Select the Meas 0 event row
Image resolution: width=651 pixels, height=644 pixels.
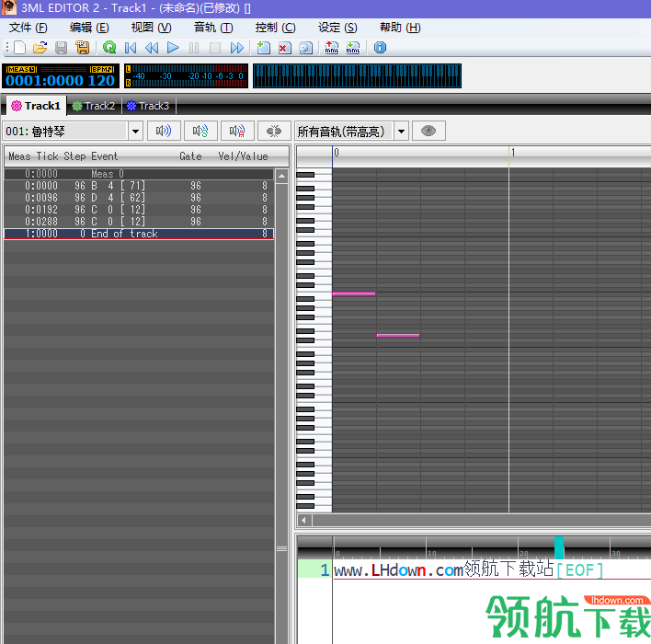point(139,174)
